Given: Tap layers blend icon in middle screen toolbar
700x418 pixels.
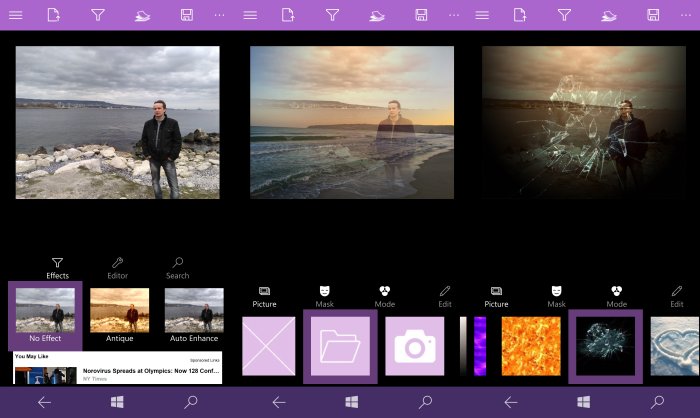Looking at the screenshot, I should point(377,16).
